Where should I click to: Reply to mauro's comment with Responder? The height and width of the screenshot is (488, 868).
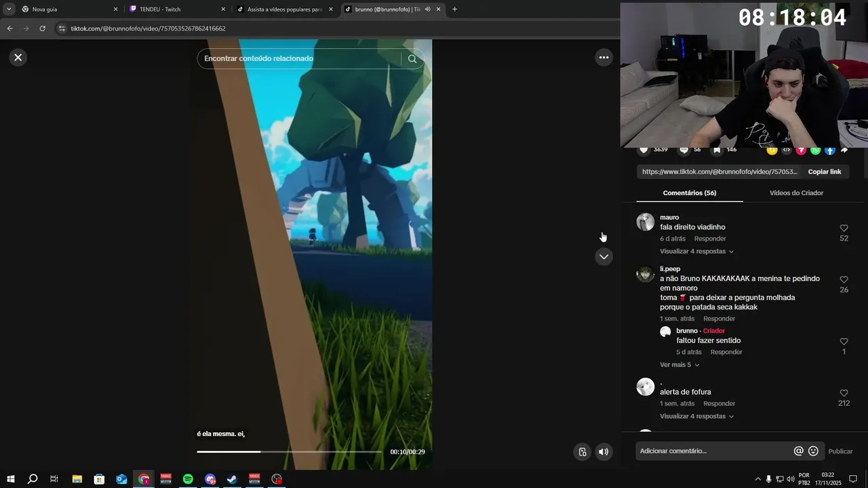(x=710, y=239)
